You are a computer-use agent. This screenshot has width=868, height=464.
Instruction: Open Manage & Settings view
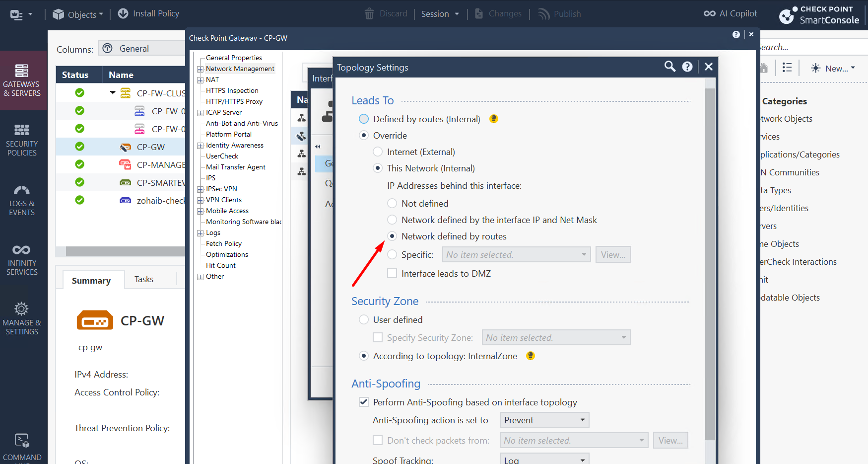tap(22, 318)
